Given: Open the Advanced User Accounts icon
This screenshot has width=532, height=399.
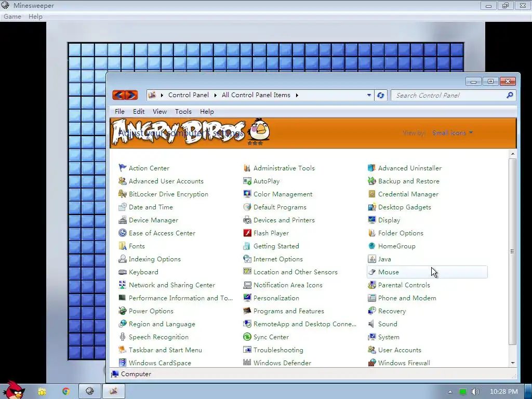Looking at the screenshot, I should 122,181.
